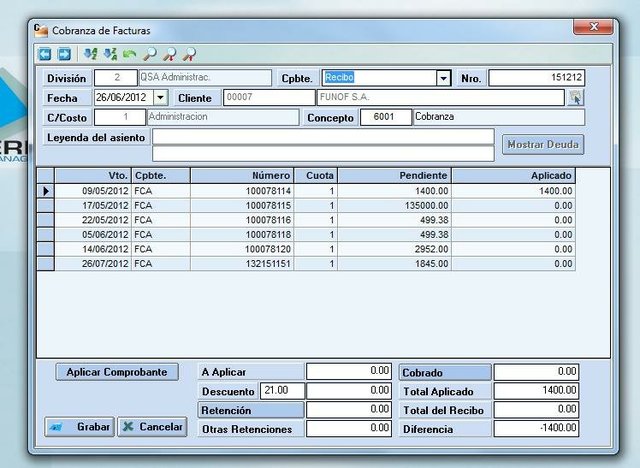Click the due date 09/05/2012
This screenshot has width=640, height=468.
click(x=105, y=191)
